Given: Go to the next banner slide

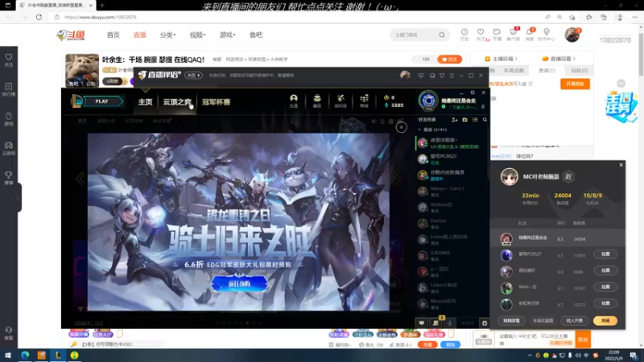Looking at the screenshot, I should tap(396, 179).
